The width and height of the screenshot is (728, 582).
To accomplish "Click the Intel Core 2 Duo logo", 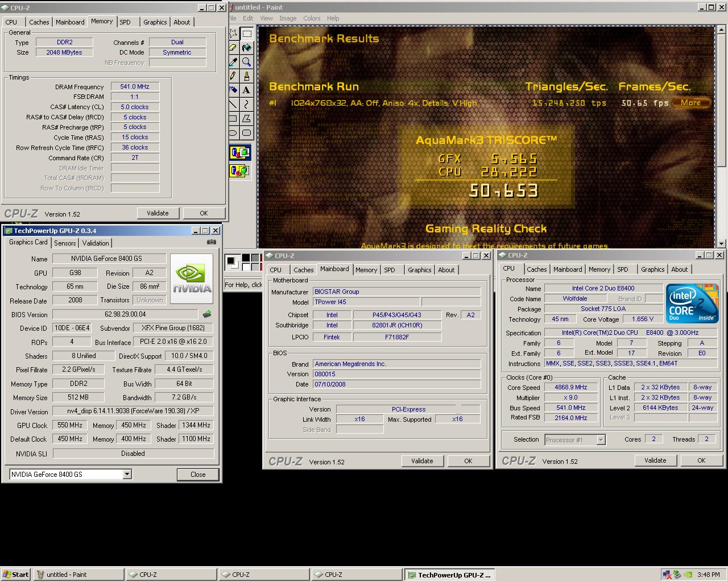I will pyautogui.click(x=692, y=304).
